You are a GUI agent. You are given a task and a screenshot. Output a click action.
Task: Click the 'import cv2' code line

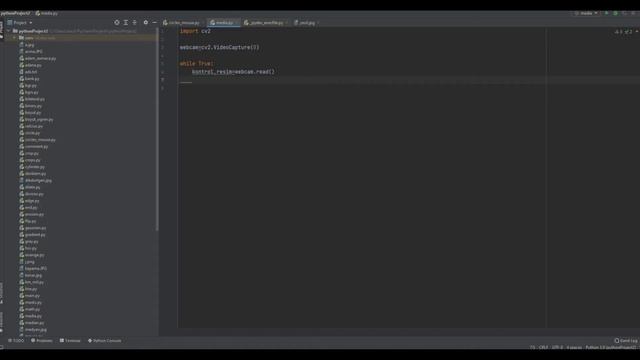coord(195,31)
